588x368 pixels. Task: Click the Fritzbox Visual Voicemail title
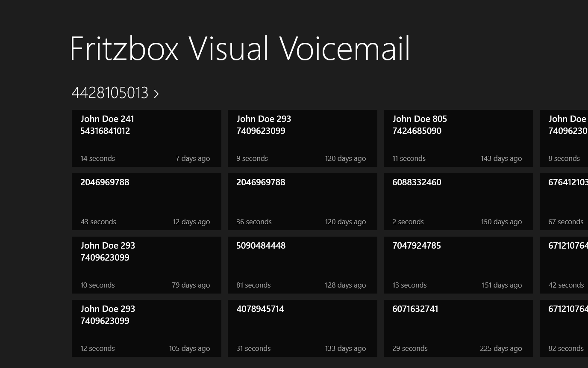click(x=240, y=48)
